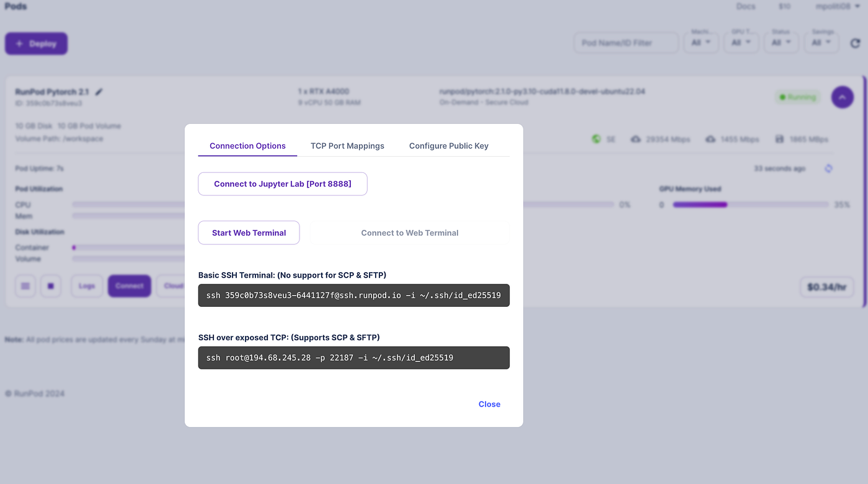This screenshot has height=484, width=868.
Task: Click Connect to Jupyter Lab [Port 8888]
Action: pyautogui.click(x=283, y=184)
